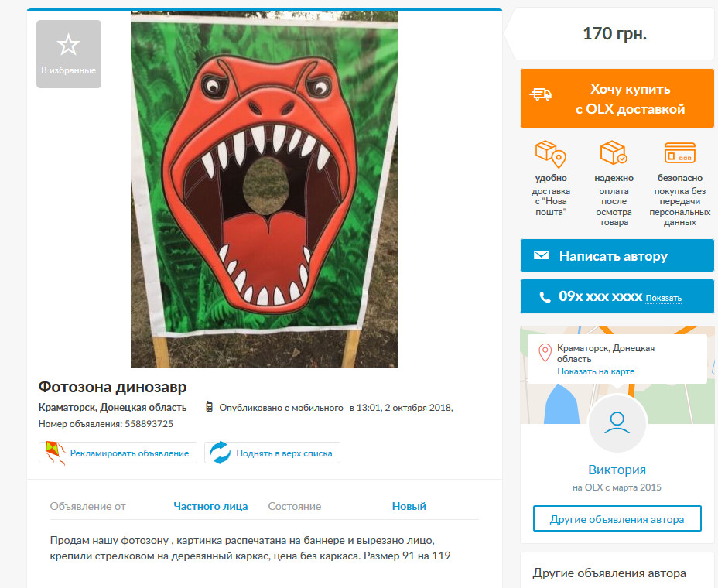
Task: Reveal phone number via Показать link
Action: [664, 298]
